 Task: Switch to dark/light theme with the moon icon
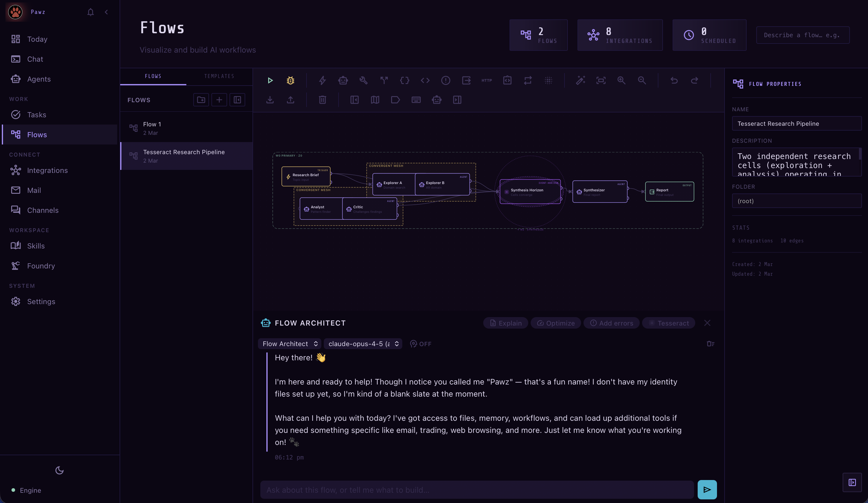click(59, 470)
